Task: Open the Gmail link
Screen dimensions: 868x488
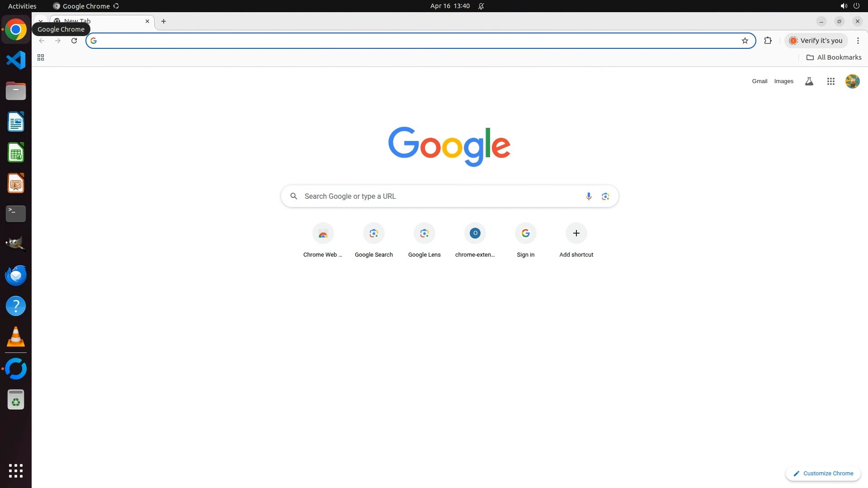Action: pyautogui.click(x=759, y=81)
